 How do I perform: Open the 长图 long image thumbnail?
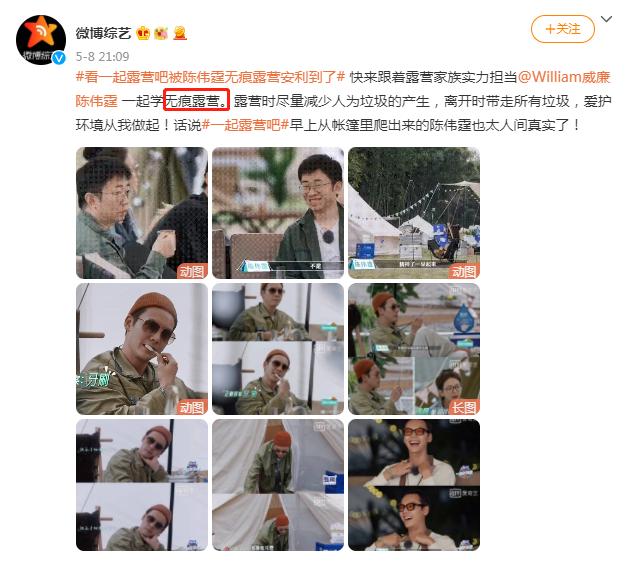tap(414, 349)
